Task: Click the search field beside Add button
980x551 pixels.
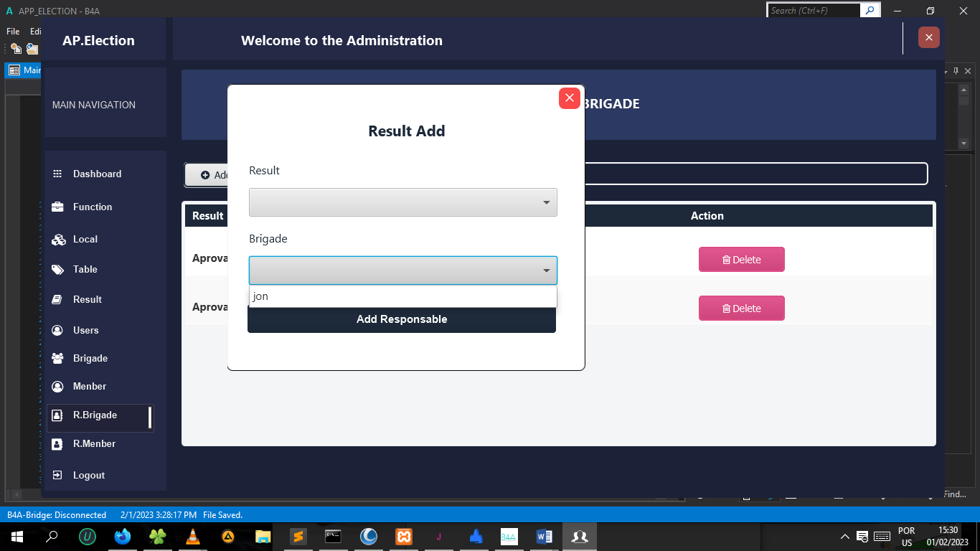Action: click(756, 174)
